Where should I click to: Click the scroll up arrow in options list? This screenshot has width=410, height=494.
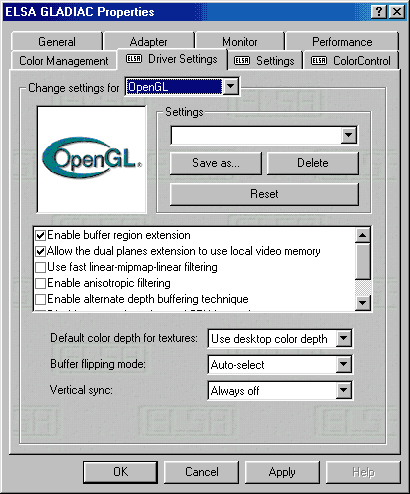pos(363,235)
